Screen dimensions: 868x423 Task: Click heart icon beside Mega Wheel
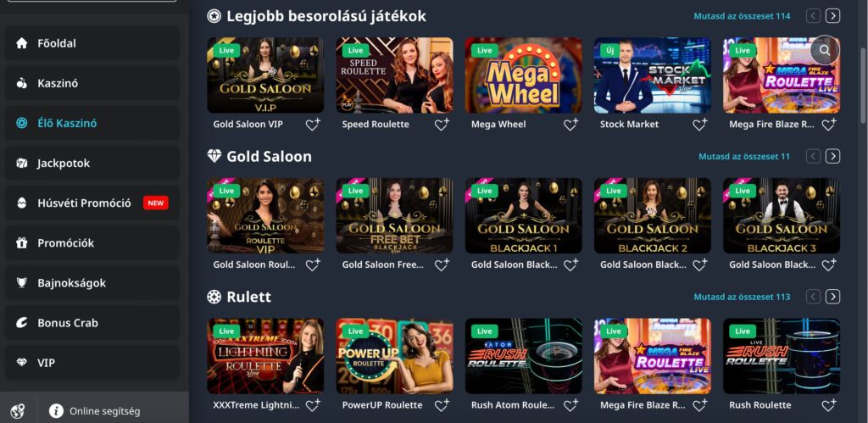(570, 125)
